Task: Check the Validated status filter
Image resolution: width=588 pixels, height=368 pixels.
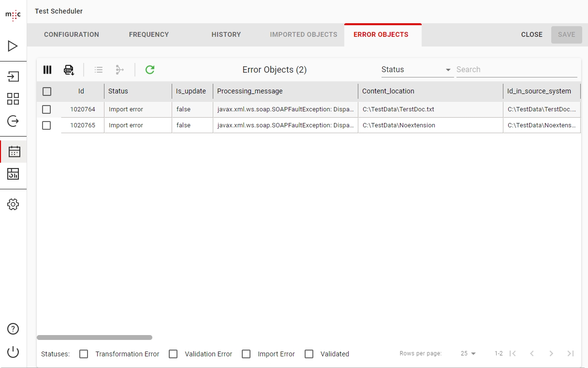Action: [309, 354]
